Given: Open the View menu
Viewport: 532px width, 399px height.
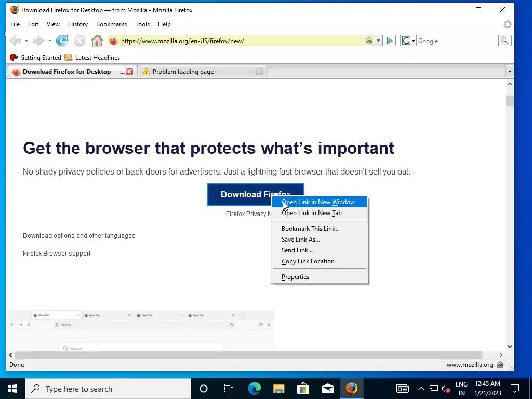Looking at the screenshot, I should tap(53, 24).
